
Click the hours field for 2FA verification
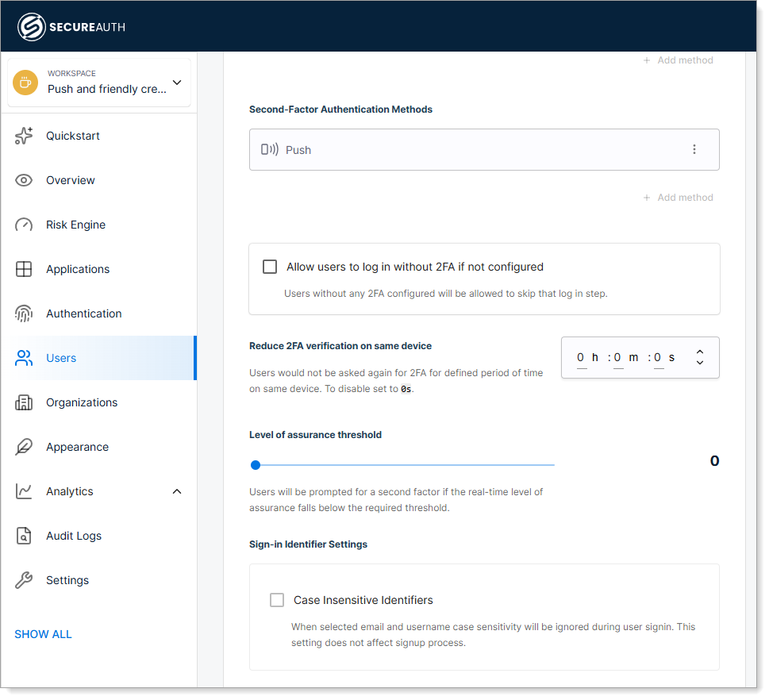[580, 357]
